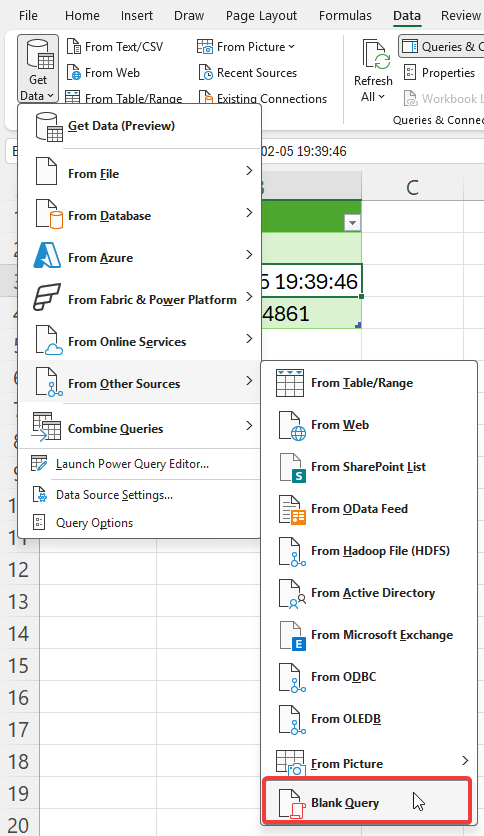
Task: Click the Refresh All icon
Action: point(376,55)
